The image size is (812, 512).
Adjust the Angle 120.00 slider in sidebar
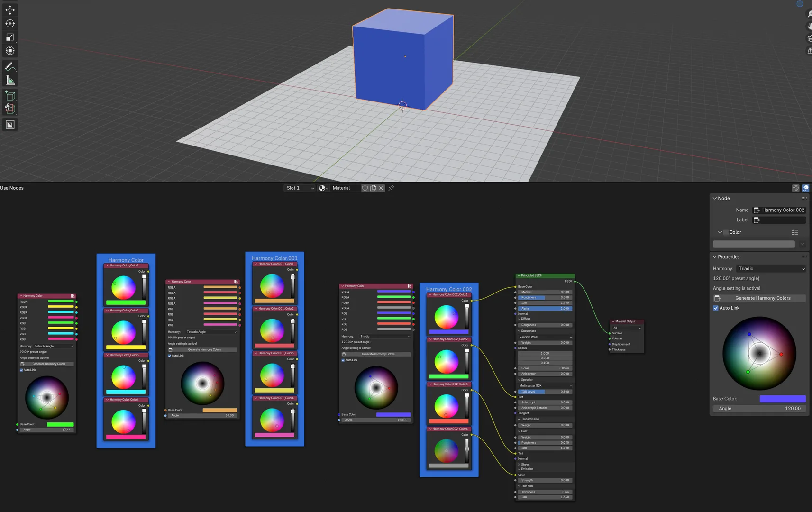click(759, 409)
